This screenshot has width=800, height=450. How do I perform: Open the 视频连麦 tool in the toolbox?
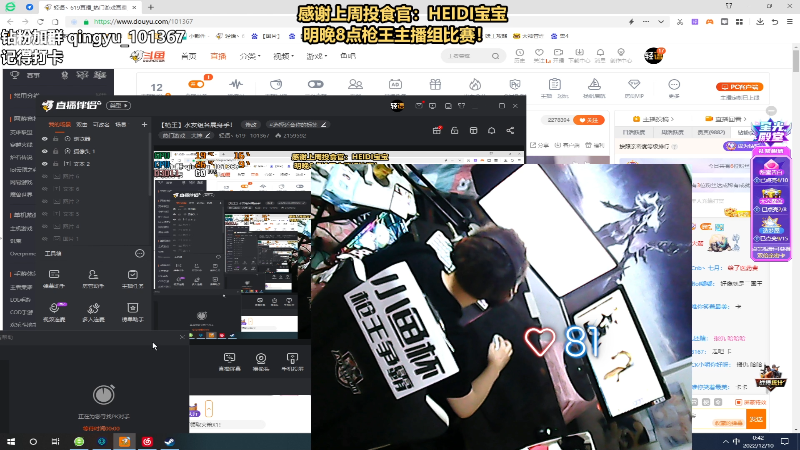click(54, 312)
